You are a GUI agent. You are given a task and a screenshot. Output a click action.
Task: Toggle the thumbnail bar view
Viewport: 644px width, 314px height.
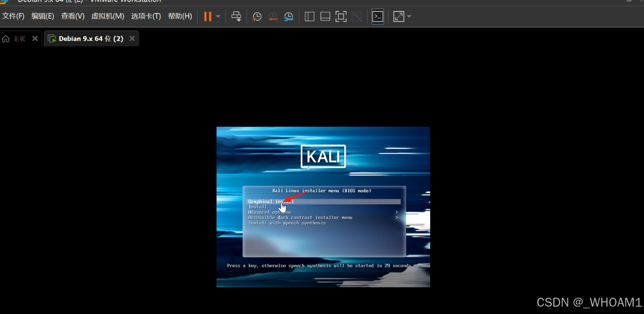coord(325,17)
